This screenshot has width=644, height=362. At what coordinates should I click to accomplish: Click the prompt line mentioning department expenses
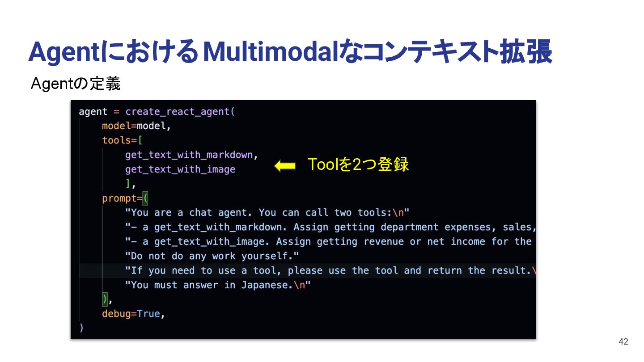point(330,227)
